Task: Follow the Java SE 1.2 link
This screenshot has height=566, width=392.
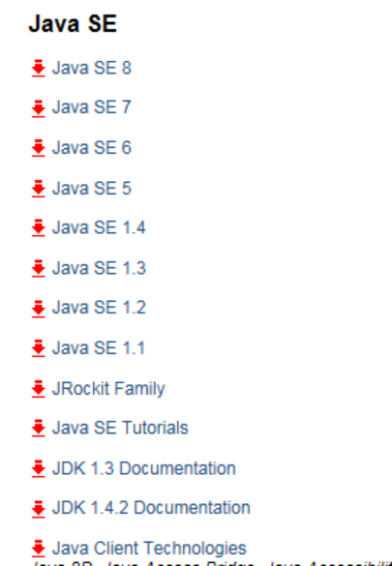Action: coord(99,308)
